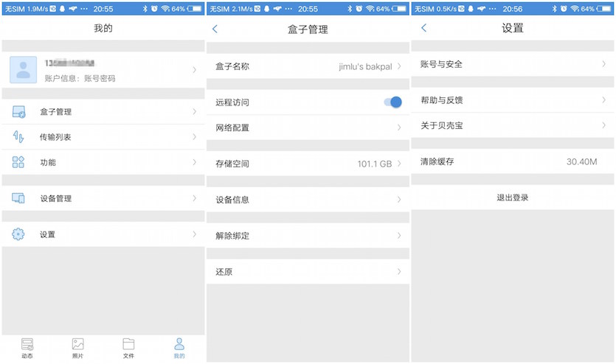Tap the profile avatar picture
616x364 pixels.
(x=23, y=70)
